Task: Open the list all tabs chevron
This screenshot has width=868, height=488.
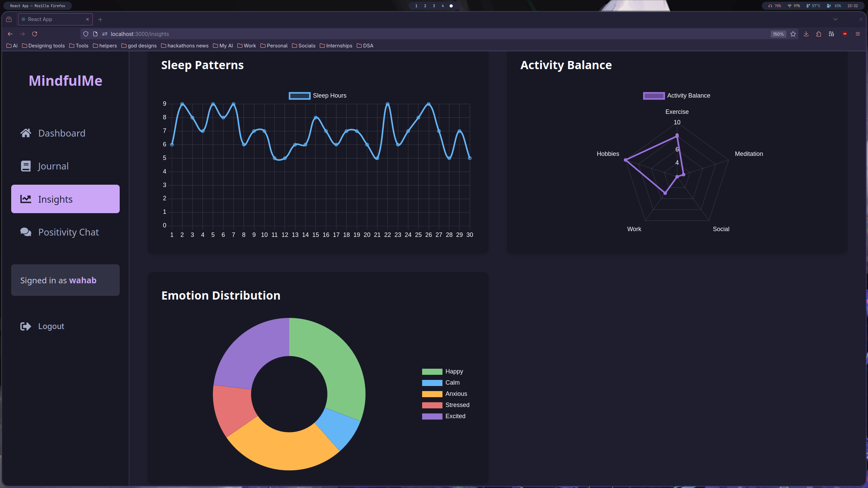Action: pos(835,19)
